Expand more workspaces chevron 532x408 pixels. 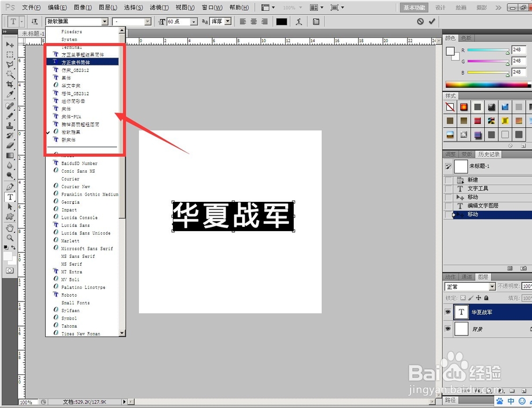click(498, 7)
